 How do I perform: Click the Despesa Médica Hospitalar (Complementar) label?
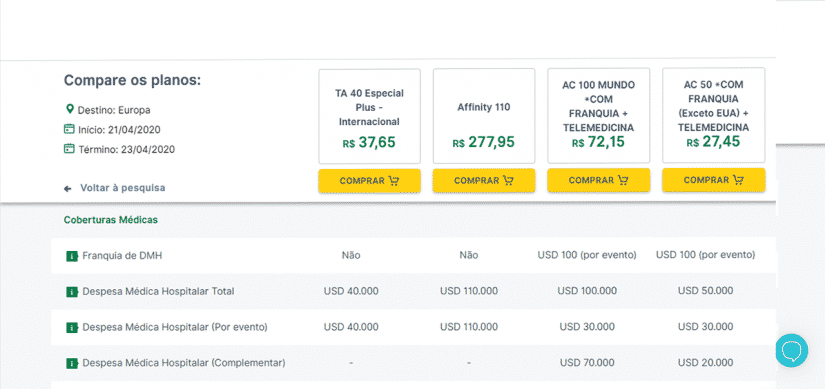tap(184, 363)
